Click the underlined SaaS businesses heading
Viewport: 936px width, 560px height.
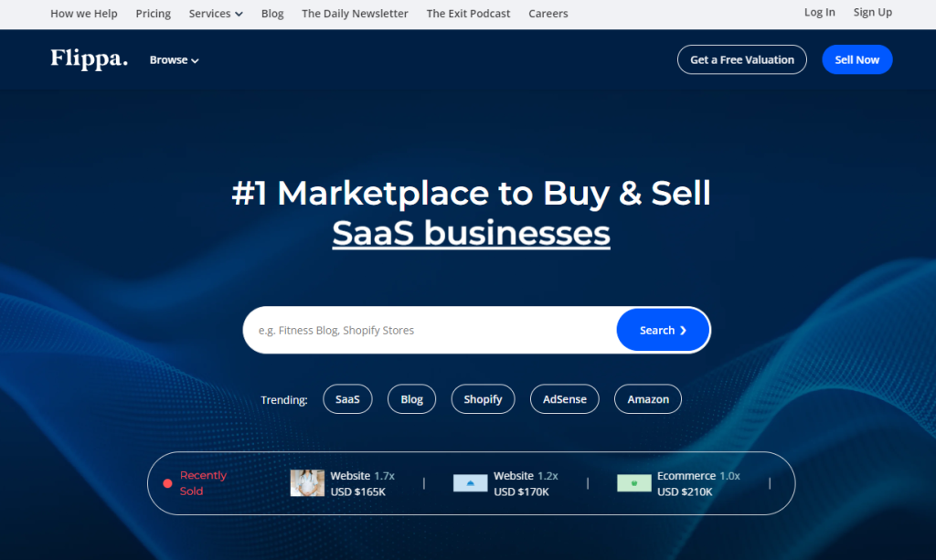pyautogui.click(x=471, y=233)
